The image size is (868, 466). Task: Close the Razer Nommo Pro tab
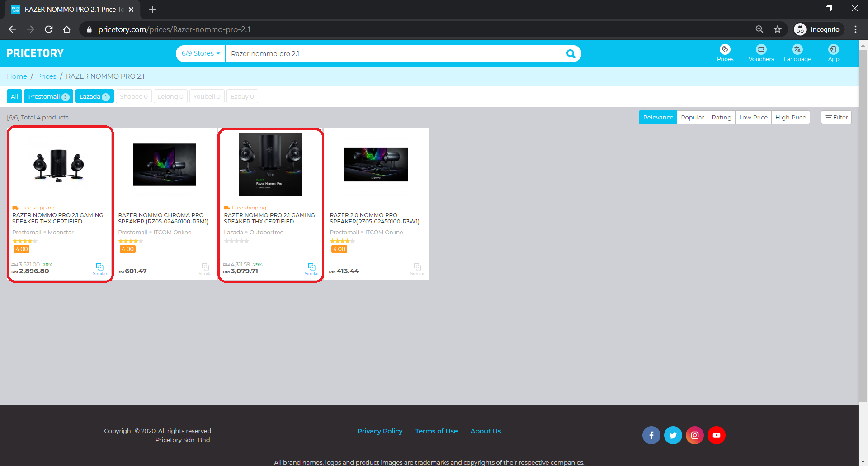131,10
